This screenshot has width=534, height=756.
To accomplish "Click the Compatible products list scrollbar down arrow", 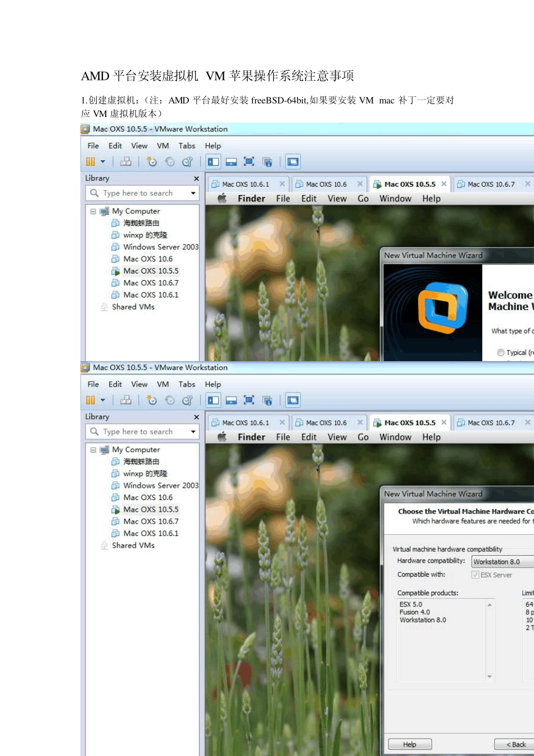I will 490,677.
